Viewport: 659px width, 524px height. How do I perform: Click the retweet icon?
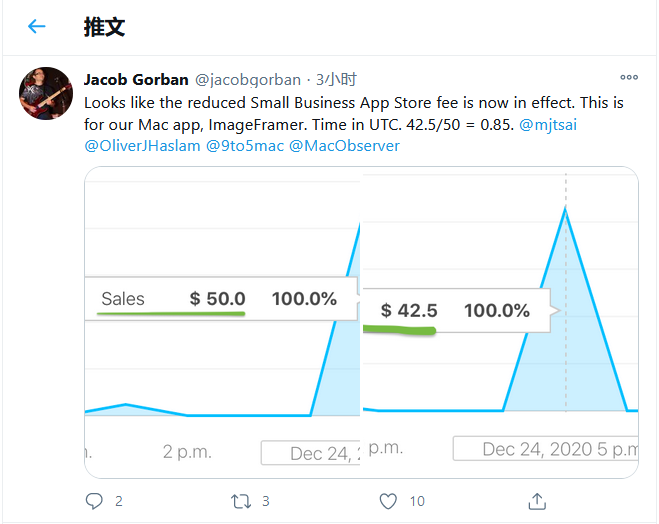(241, 500)
